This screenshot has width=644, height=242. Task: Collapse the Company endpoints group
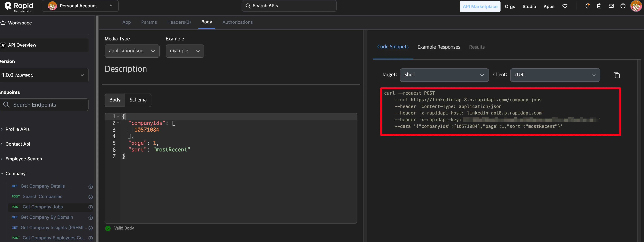[x=15, y=174]
